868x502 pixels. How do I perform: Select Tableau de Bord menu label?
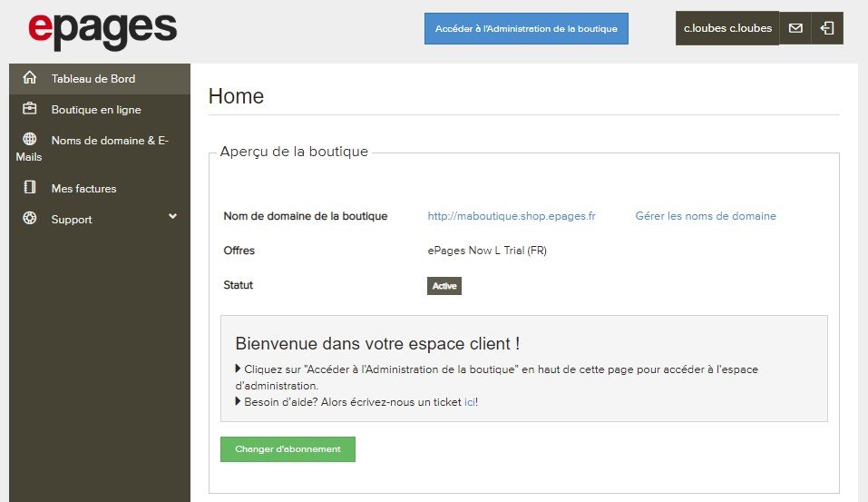point(93,79)
